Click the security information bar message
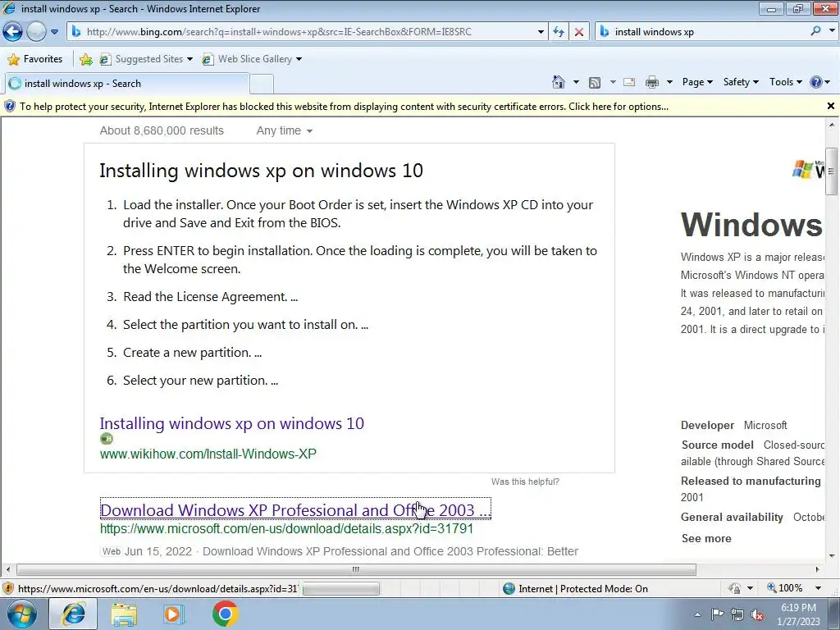Screen dimensions: 840x630 tap(344, 107)
